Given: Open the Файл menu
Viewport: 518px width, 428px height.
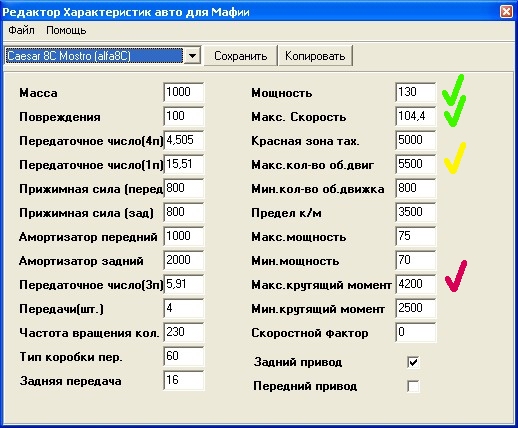Looking at the screenshot, I should pyautogui.click(x=21, y=30).
